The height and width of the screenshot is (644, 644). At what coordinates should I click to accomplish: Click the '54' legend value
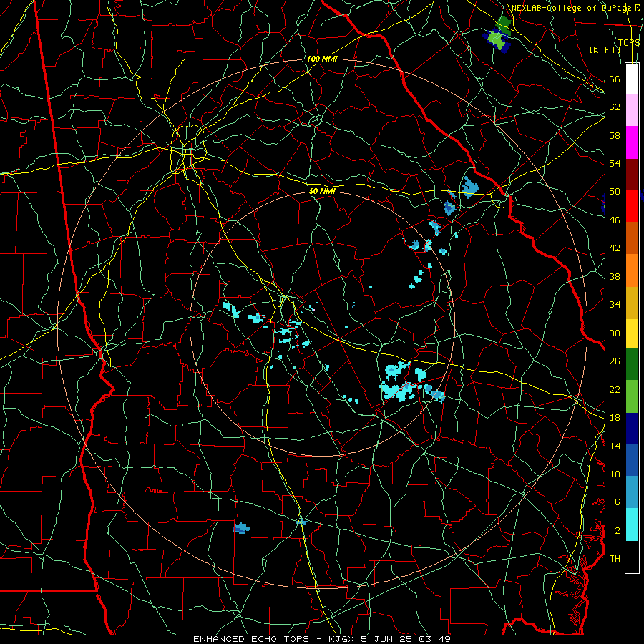(615, 163)
